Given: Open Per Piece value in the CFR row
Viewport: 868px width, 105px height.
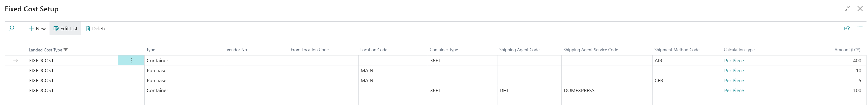Looking at the screenshot, I should click(734, 80).
